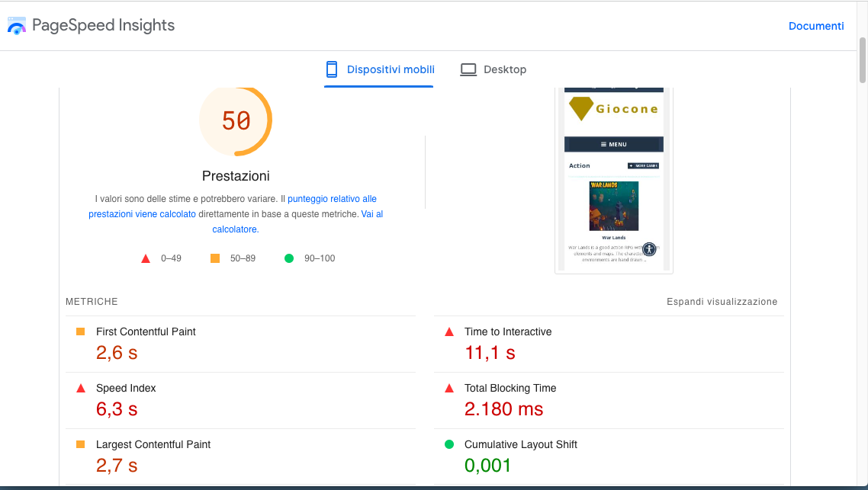
Task: Click the Speed Index label
Action: [x=126, y=388]
